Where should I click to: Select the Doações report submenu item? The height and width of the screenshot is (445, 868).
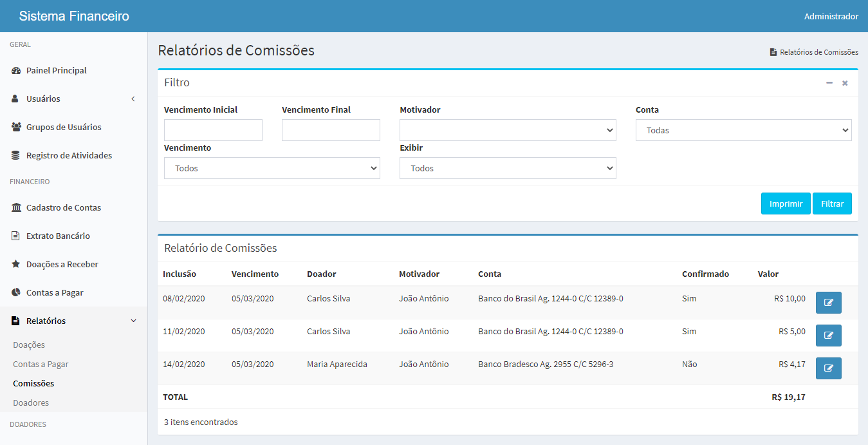[x=29, y=345]
